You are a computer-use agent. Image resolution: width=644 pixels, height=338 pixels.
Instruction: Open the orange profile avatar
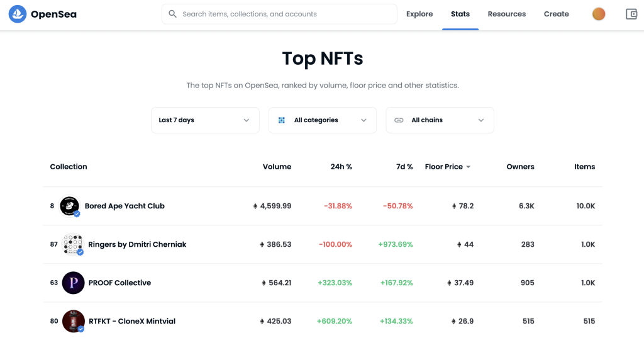point(599,14)
